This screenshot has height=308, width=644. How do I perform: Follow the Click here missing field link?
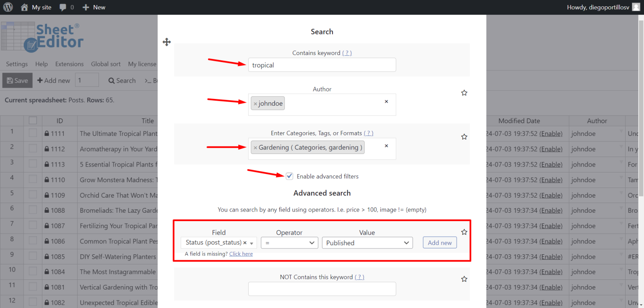point(241,253)
